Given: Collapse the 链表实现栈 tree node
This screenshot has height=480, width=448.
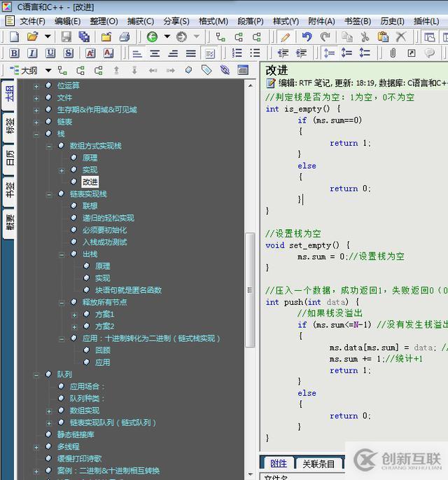Looking at the screenshot, I should (x=49, y=194).
